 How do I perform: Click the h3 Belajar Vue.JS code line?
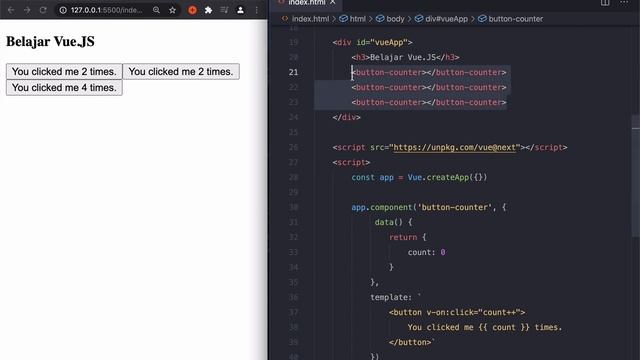(405, 58)
